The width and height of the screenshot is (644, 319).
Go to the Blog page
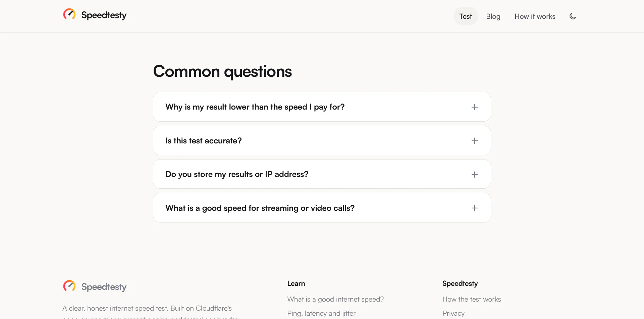point(493,16)
